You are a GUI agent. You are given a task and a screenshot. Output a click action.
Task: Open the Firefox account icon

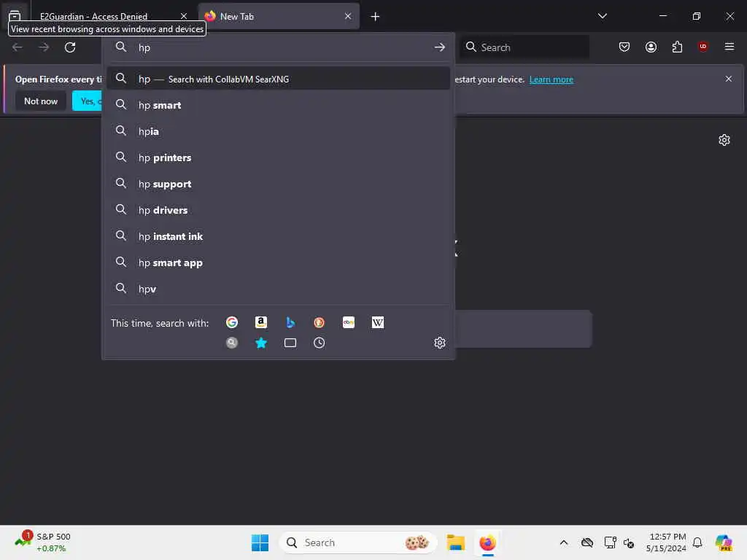651,47
